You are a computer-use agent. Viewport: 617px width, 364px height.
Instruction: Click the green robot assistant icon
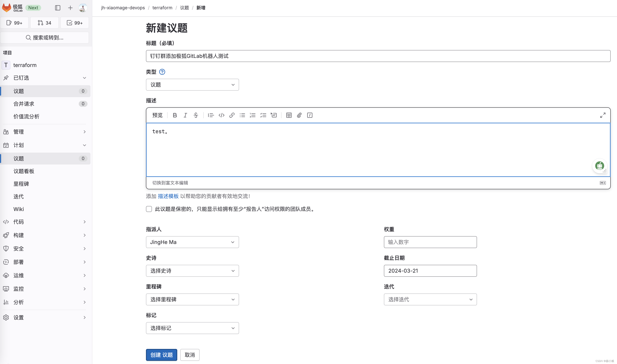point(599,166)
